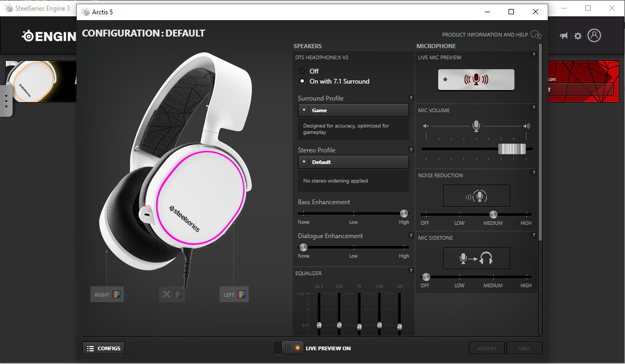The width and height of the screenshot is (625, 364).
Task: Open the CONFIGS list
Action: click(x=104, y=348)
